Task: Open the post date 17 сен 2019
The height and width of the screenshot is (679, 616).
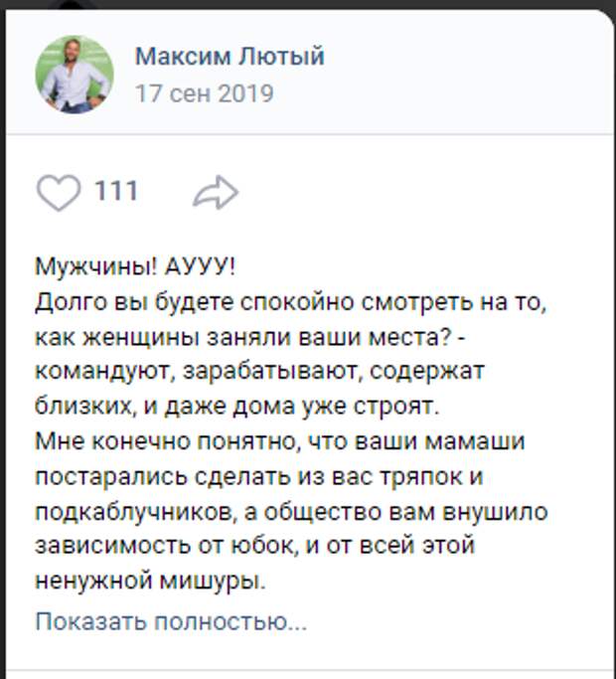Action: point(205,93)
